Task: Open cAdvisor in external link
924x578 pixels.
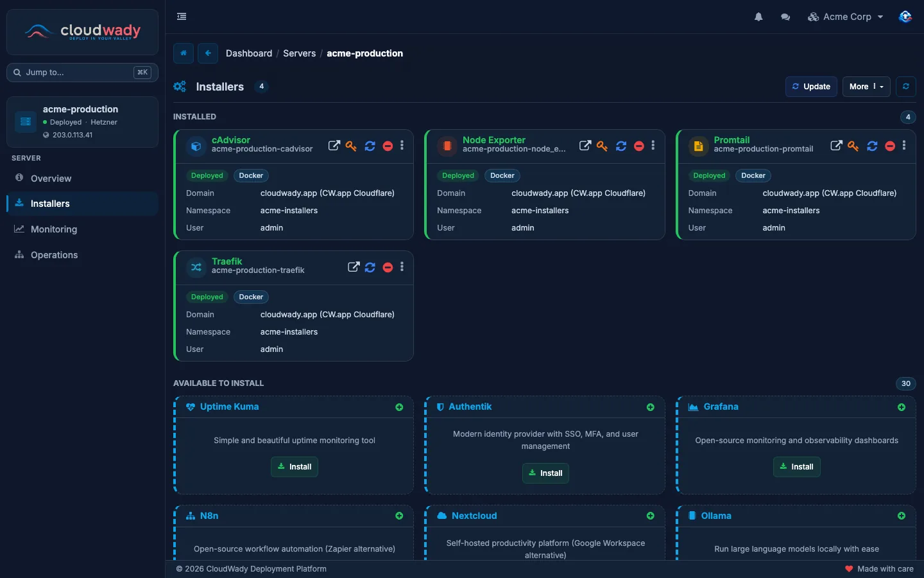Action: 334,146
